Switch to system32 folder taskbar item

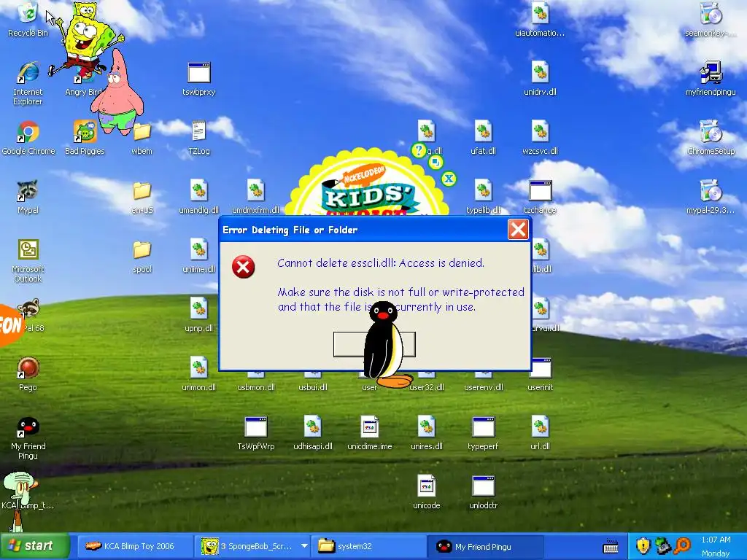(x=368, y=546)
